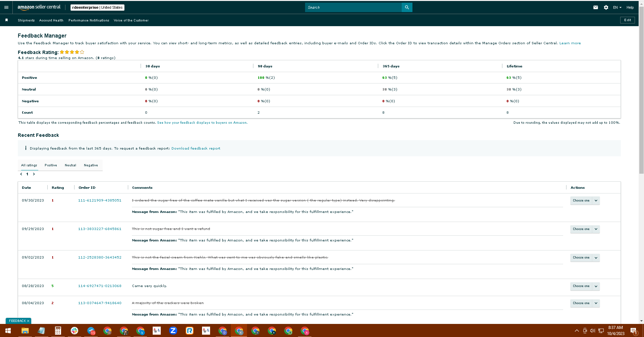Go to previous feedback page arrow
Viewport: 644px width, 337px height.
21,174
